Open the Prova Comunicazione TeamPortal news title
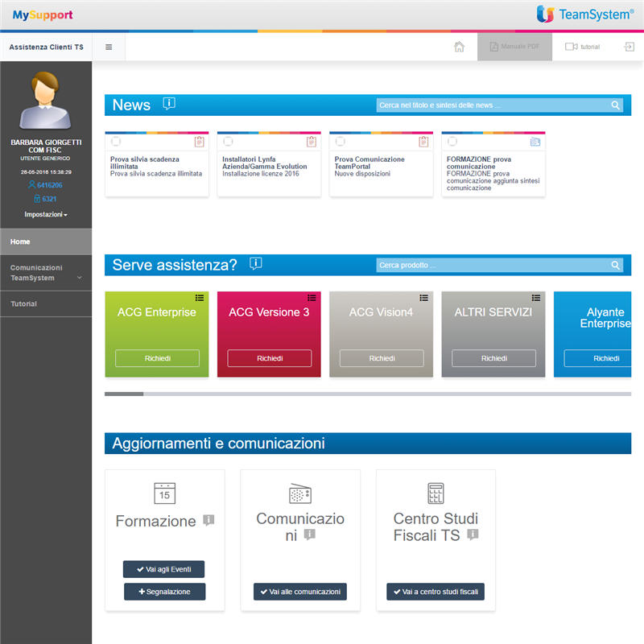Viewport: 644px width, 644px height. pos(369,163)
